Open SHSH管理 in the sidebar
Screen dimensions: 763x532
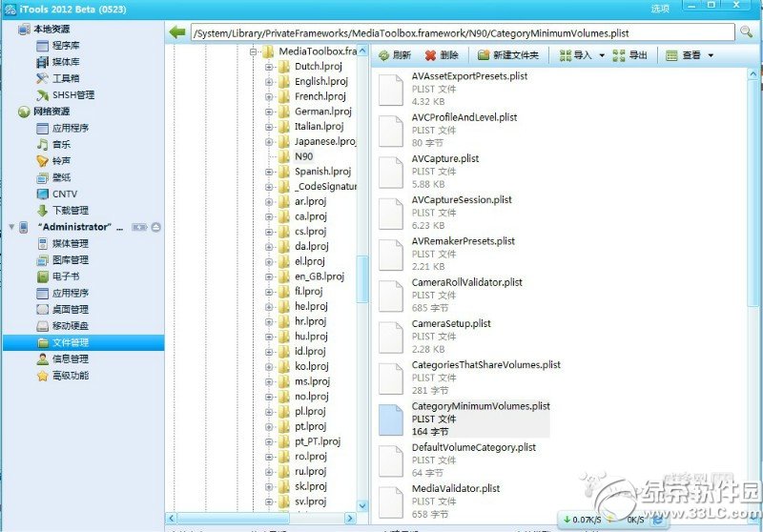tap(72, 95)
